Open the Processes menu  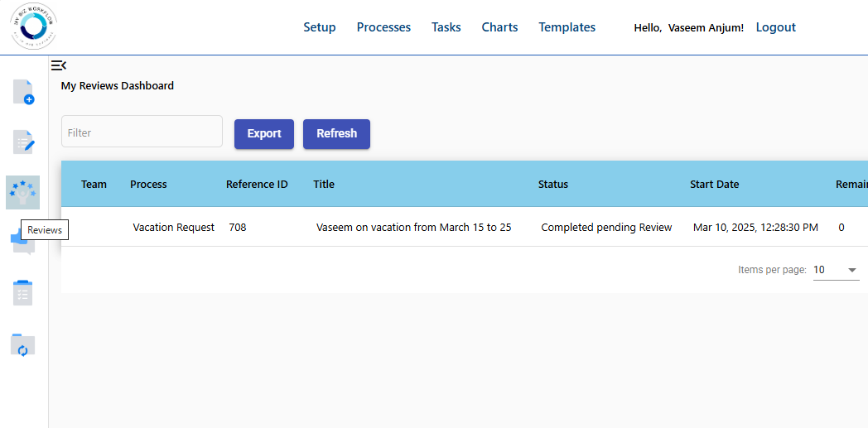[x=383, y=27]
